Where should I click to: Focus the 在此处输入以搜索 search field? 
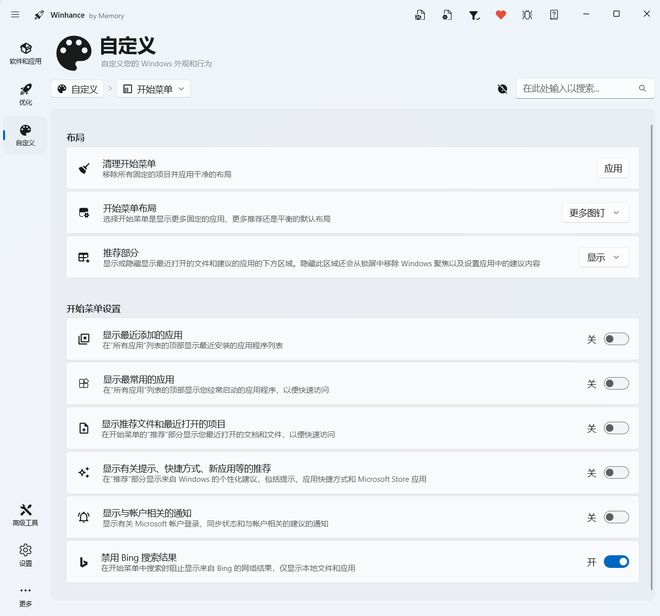pyautogui.click(x=585, y=88)
